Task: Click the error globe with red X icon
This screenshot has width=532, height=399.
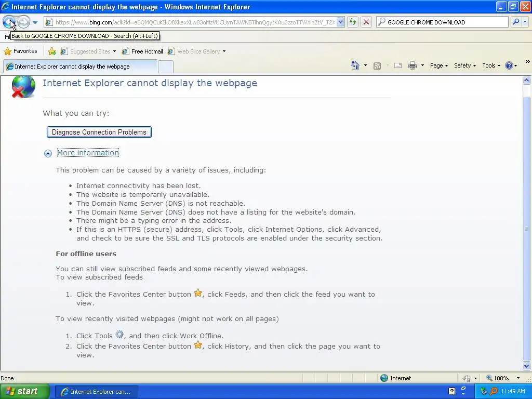Action: [23, 87]
